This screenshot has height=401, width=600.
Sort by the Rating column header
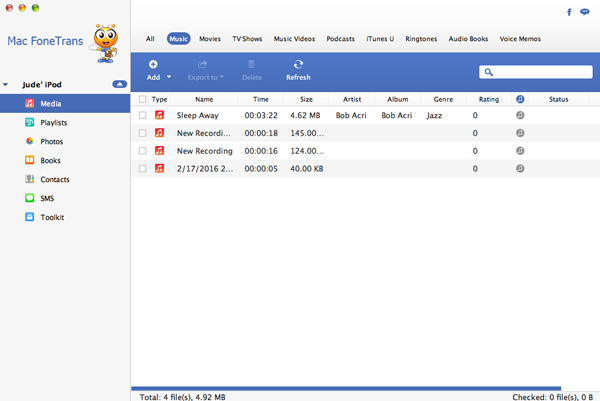(x=489, y=99)
